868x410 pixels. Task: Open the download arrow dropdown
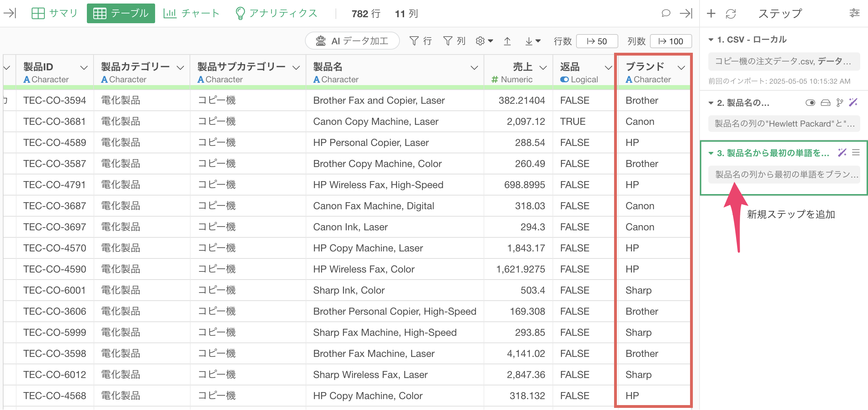tap(532, 41)
